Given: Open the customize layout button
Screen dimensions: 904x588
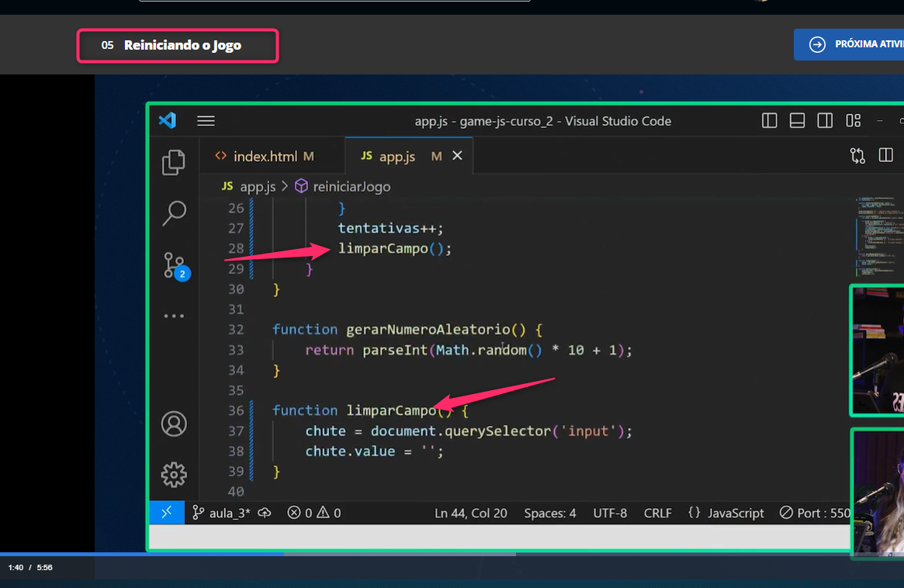Looking at the screenshot, I should tap(854, 121).
